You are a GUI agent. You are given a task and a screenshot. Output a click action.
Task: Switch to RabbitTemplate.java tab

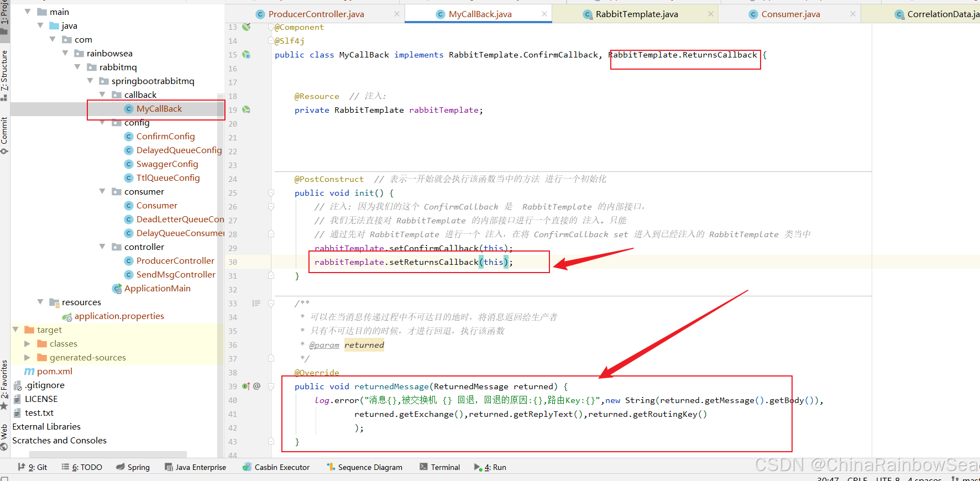pyautogui.click(x=636, y=14)
